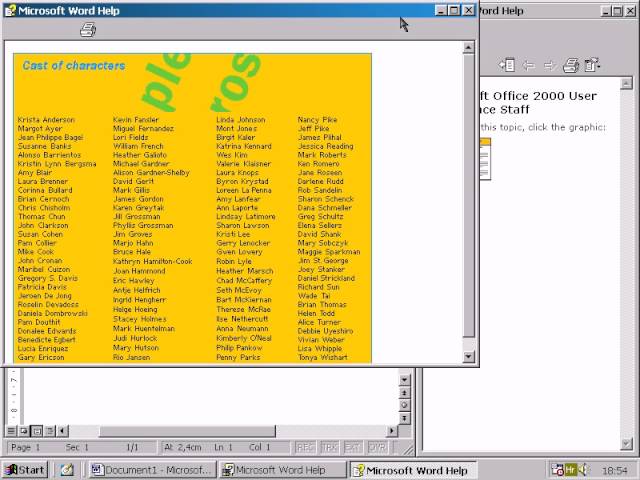Click Word horizontal scrollbar thumb
The height and width of the screenshot is (480, 640).
point(187,431)
